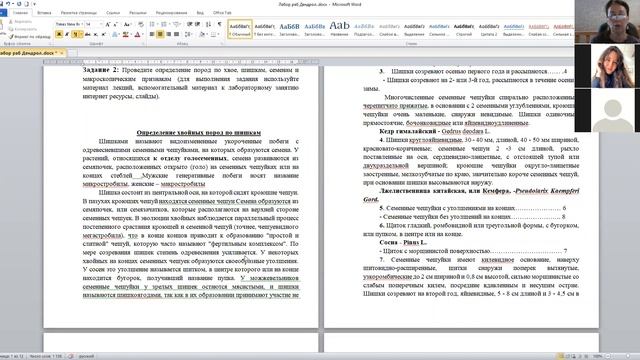
Task: Click the word count in status bar
Action: click(x=46, y=356)
